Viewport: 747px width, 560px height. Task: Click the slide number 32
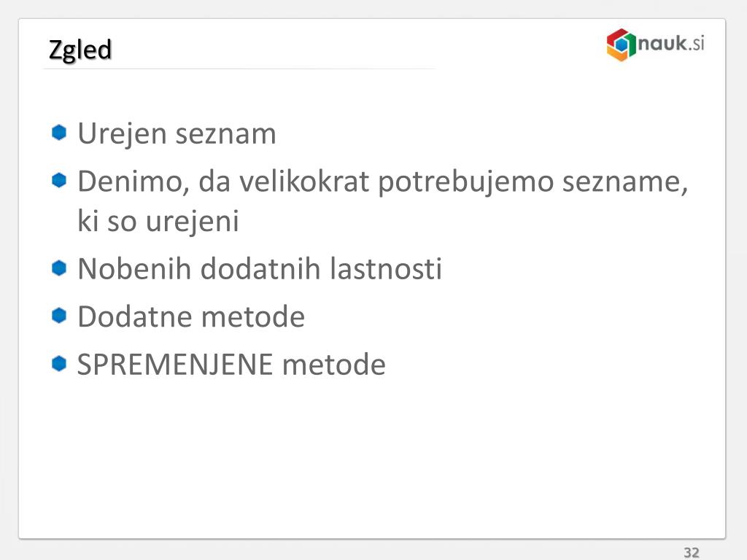pos(692,553)
